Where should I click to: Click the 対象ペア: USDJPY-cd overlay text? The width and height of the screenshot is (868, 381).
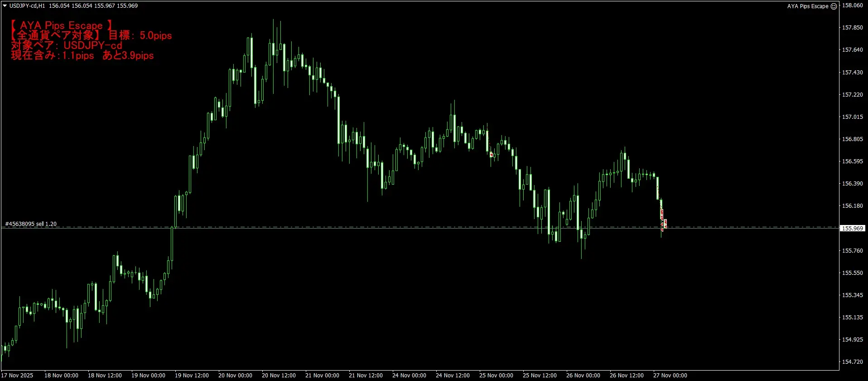pos(67,45)
